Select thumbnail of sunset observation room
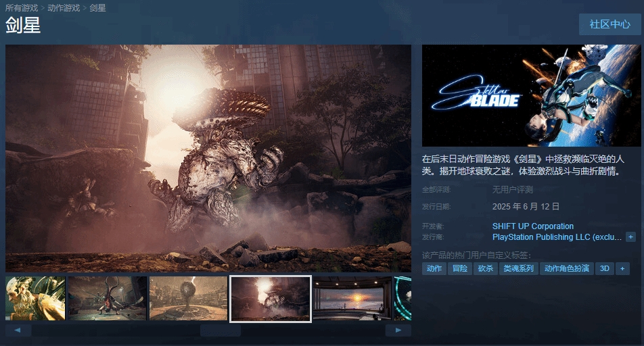This screenshot has width=644, height=346. 352,299
